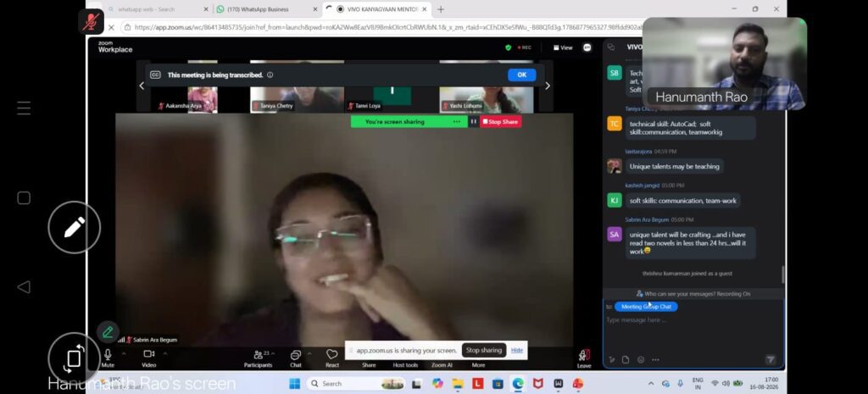Click the green annotate pencil icon
This screenshot has width=868, height=394.
(108, 332)
